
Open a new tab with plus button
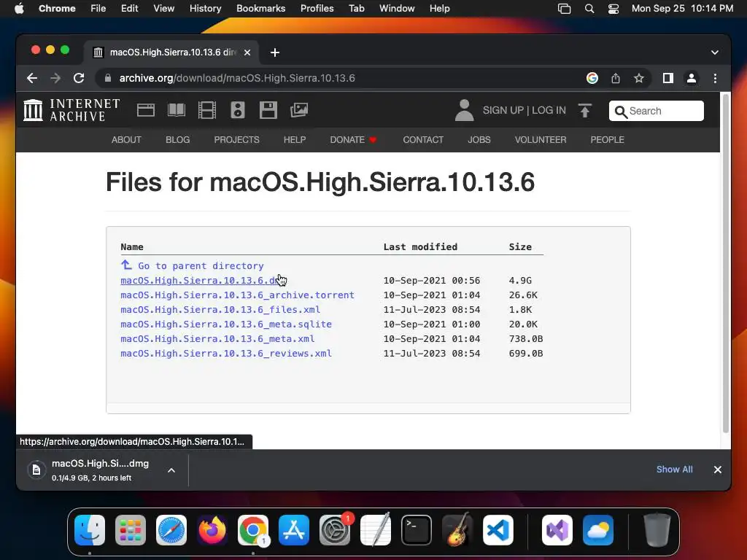pos(275,52)
